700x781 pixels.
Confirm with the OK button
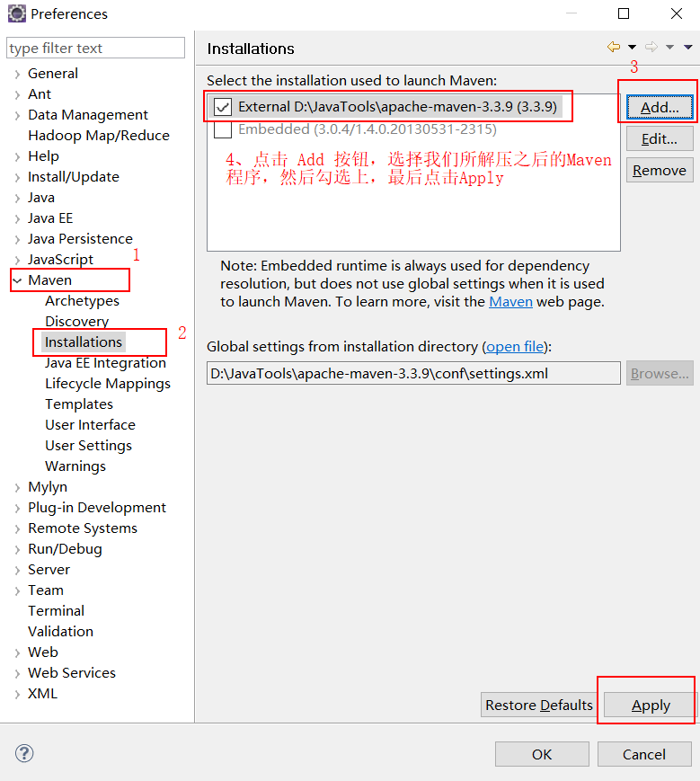point(542,754)
